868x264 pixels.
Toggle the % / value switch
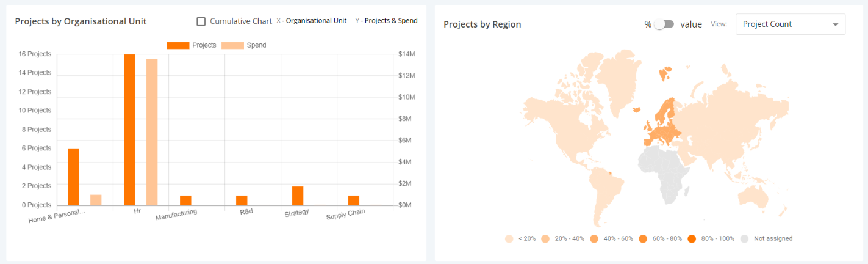(x=664, y=24)
